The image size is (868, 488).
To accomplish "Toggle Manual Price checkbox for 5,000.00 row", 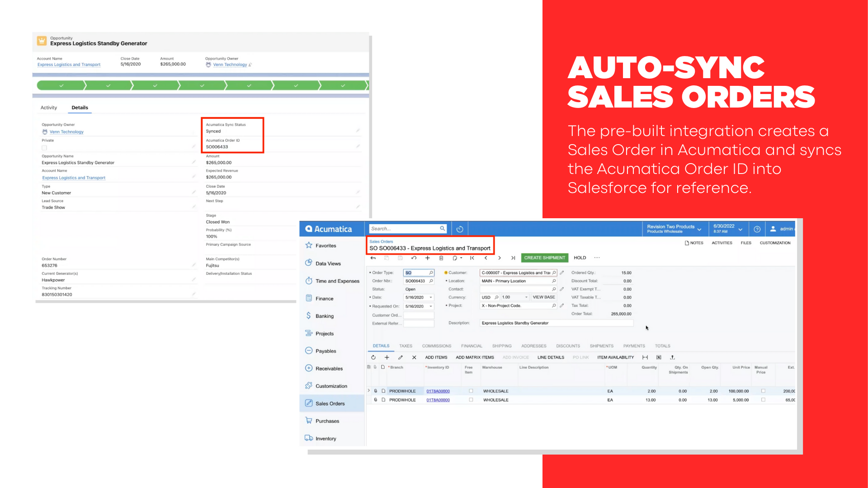I will (763, 400).
